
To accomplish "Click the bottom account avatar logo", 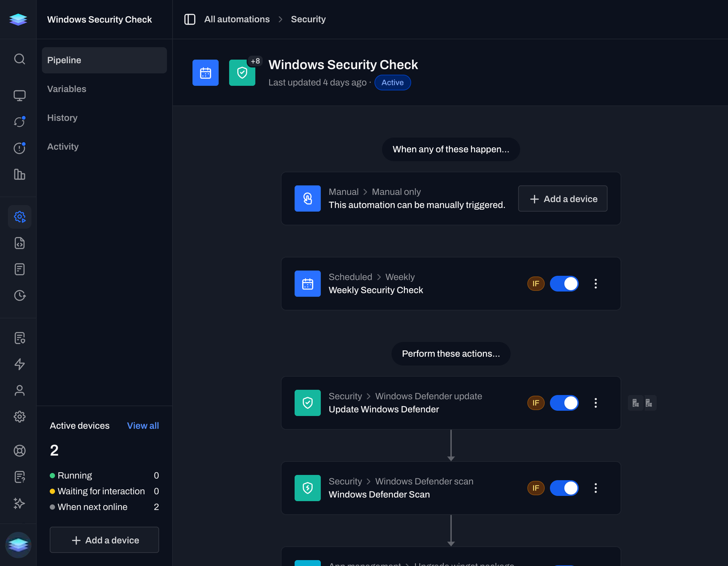I will 18,545.
